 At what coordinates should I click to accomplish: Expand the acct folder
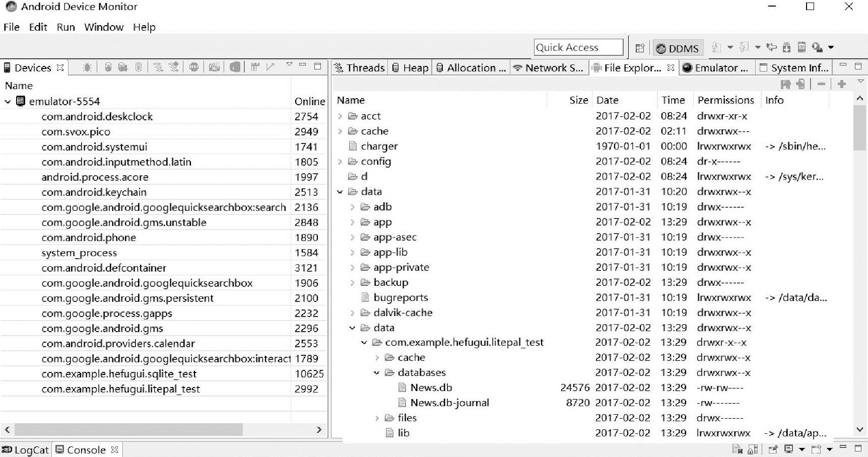point(340,116)
